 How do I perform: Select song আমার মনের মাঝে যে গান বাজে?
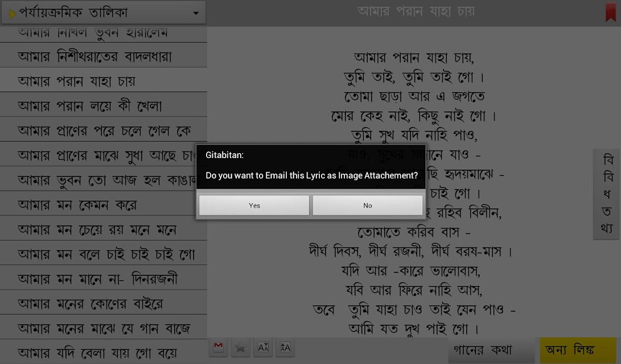pyautogui.click(x=104, y=328)
